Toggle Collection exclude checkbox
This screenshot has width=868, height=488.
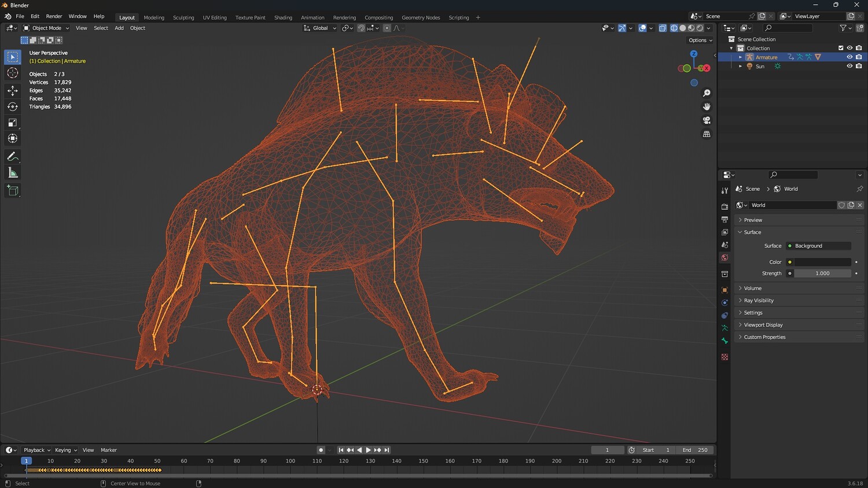841,48
